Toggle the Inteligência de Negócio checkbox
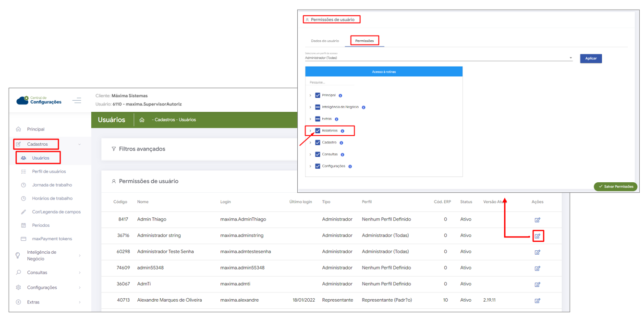This screenshot has width=644, height=317. (x=317, y=107)
